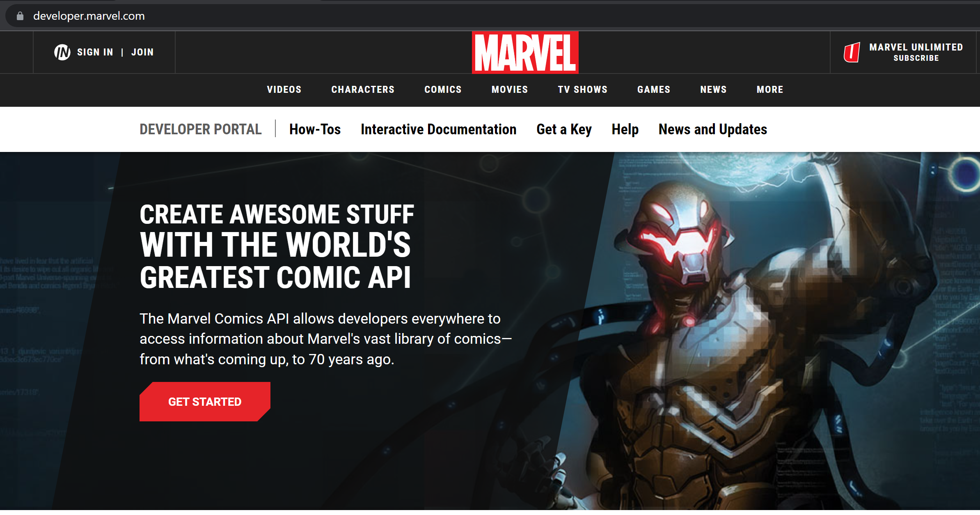Click the GET STARTED button
This screenshot has height=515, width=980.
coord(205,401)
